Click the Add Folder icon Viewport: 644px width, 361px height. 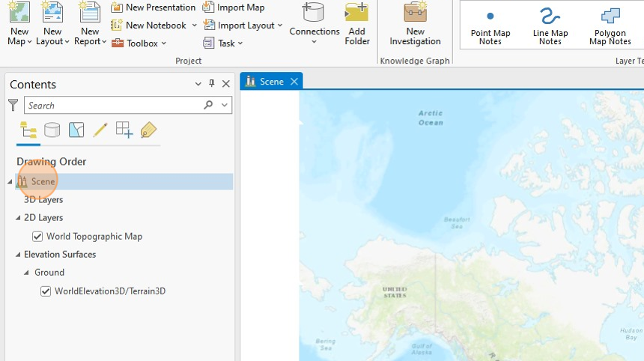[357, 24]
